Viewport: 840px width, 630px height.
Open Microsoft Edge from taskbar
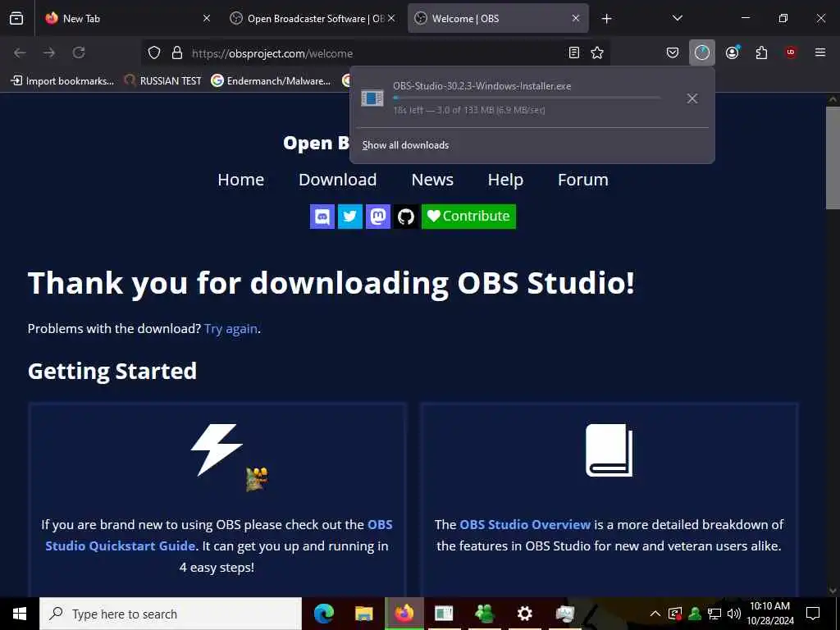click(323, 614)
